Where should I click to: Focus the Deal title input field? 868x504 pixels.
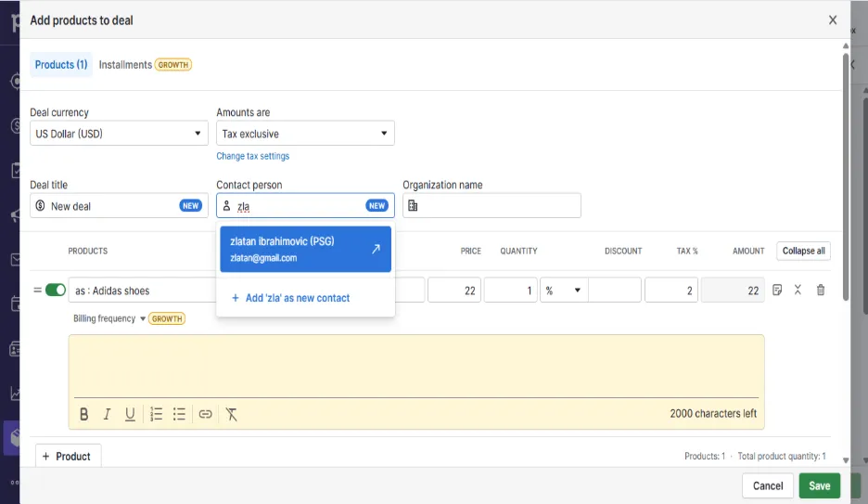click(x=119, y=205)
